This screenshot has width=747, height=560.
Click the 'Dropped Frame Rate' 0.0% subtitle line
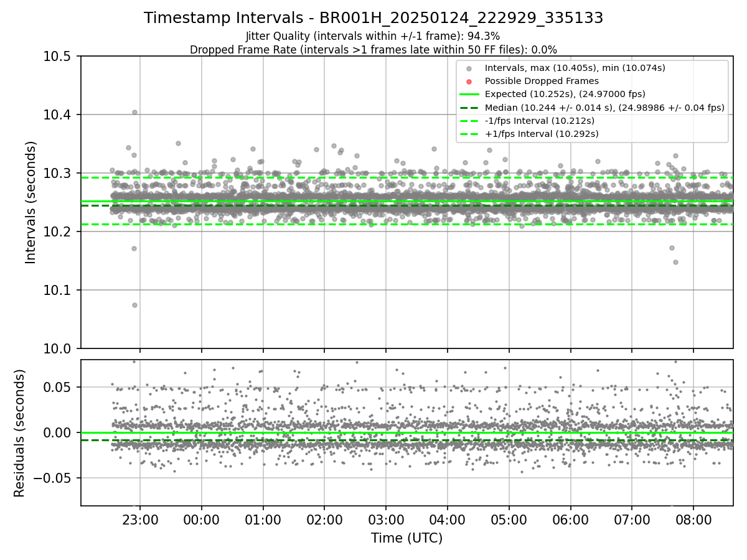pos(374,50)
